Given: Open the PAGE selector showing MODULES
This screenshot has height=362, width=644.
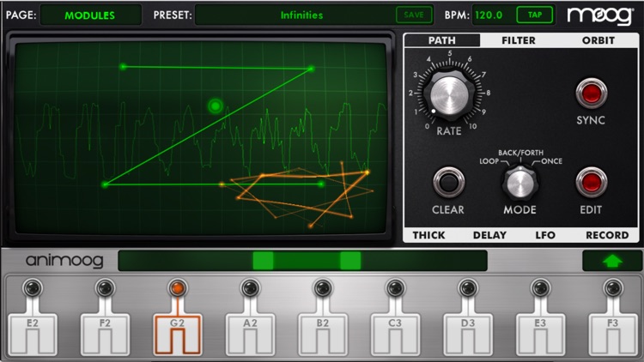Looking at the screenshot, I should [90, 15].
